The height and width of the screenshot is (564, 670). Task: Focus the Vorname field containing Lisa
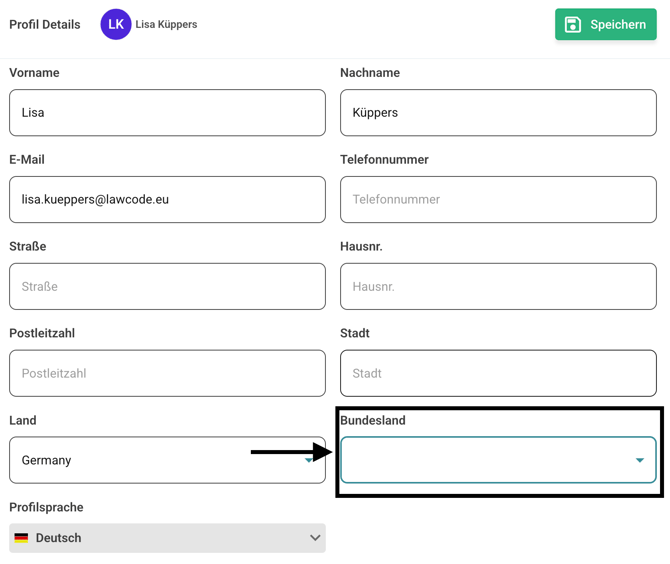coord(167,113)
